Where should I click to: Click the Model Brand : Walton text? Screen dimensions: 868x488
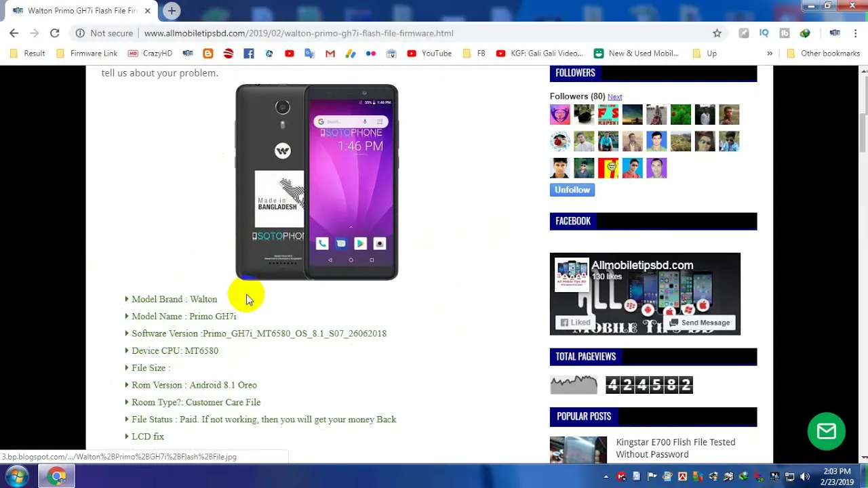pyautogui.click(x=174, y=299)
